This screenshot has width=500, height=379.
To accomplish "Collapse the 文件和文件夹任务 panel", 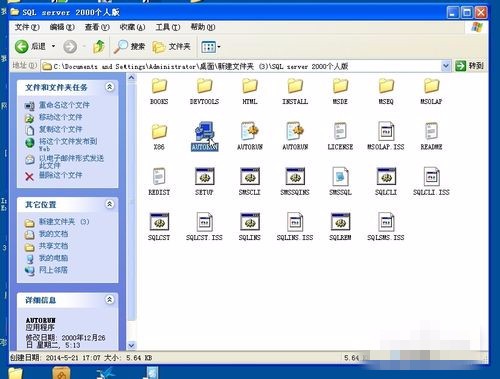I will point(109,87).
